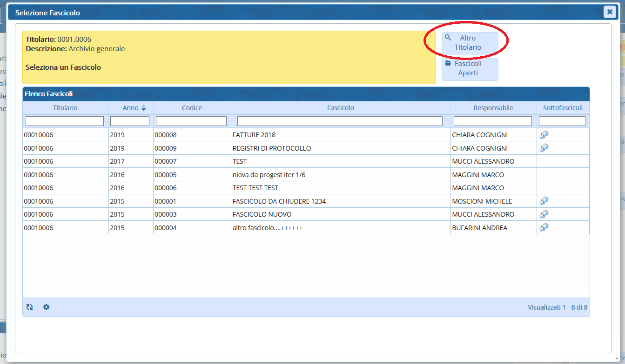Viewport: 625px width, 364px height.
Task: Click the Altro Titolario button
Action: click(x=469, y=43)
